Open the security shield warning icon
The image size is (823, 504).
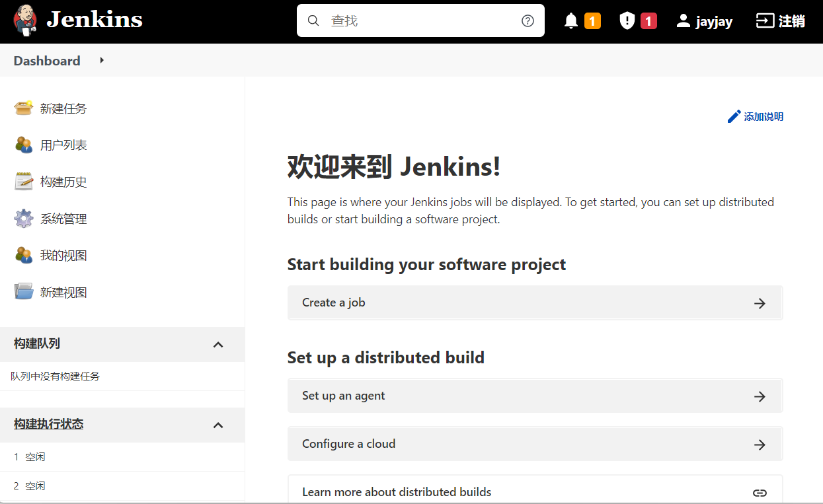[627, 21]
